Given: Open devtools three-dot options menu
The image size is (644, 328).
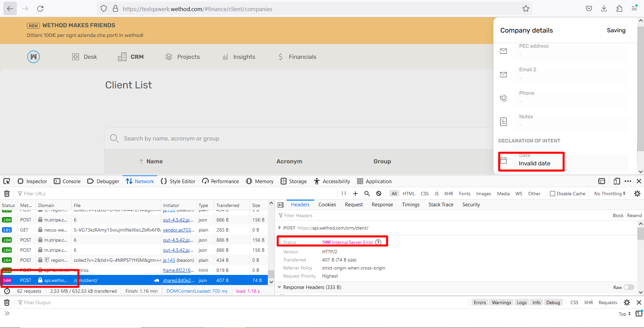Looking at the screenshot, I should coord(628,181).
